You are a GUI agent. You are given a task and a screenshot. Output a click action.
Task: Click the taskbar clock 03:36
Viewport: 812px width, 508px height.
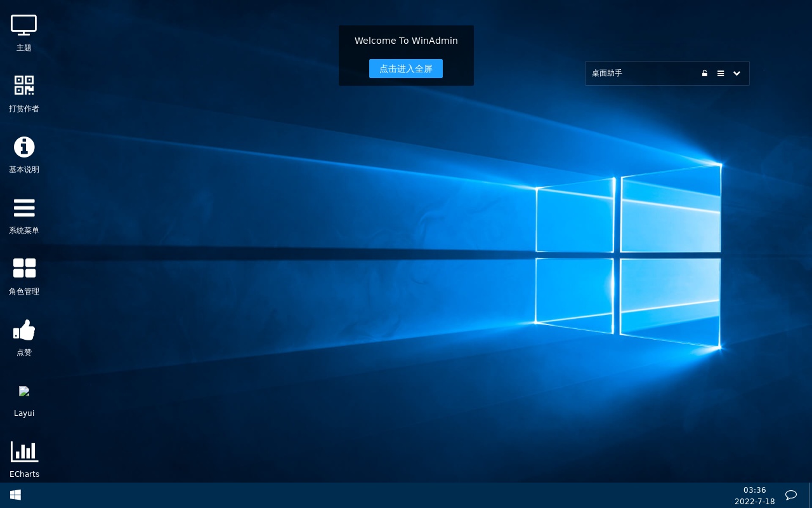[x=755, y=490]
